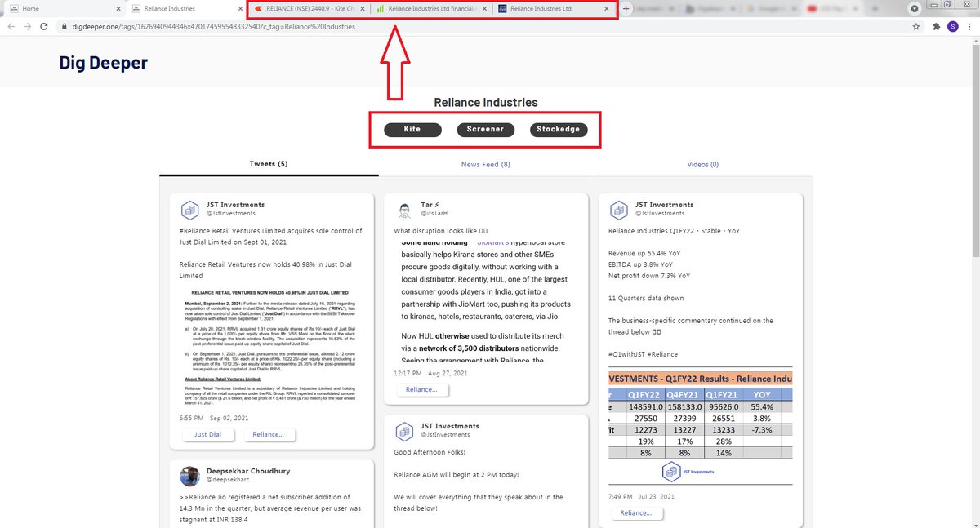Open JST Investments avatar on Q1FY22 tweet

pos(619,210)
